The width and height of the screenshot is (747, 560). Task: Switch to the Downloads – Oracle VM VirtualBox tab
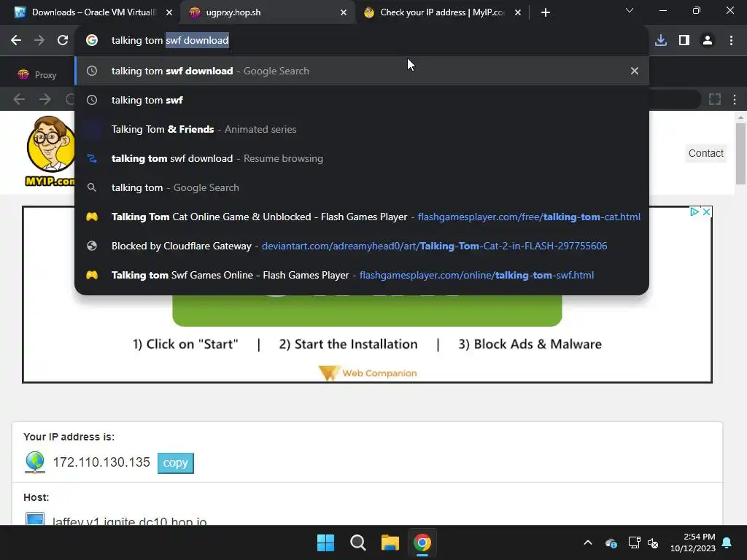[93, 12]
